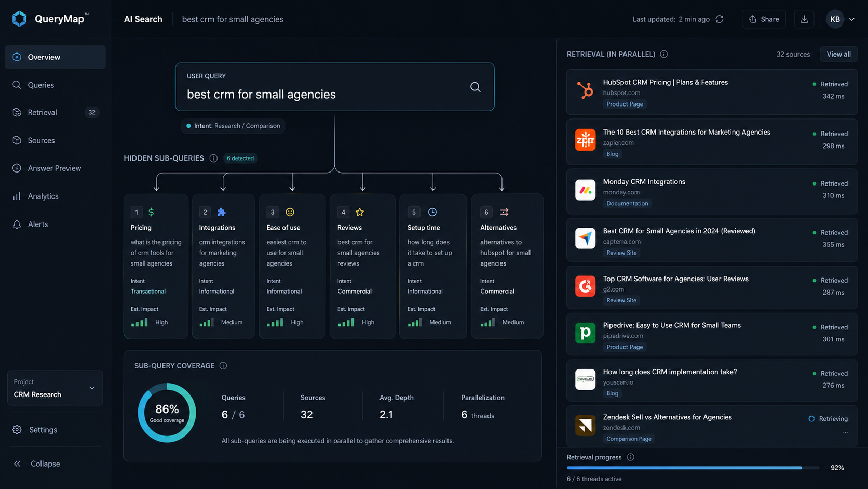Image resolution: width=868 pixels, height=489 pixels.
Task: Click the user query input field
Action: (x=335, y=87)
